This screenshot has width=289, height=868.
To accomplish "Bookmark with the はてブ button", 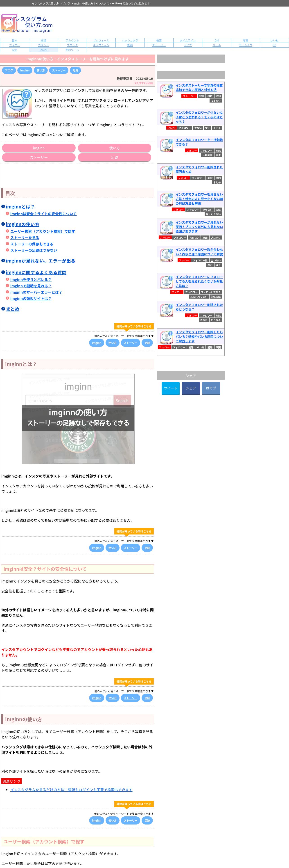I will 211,388.
